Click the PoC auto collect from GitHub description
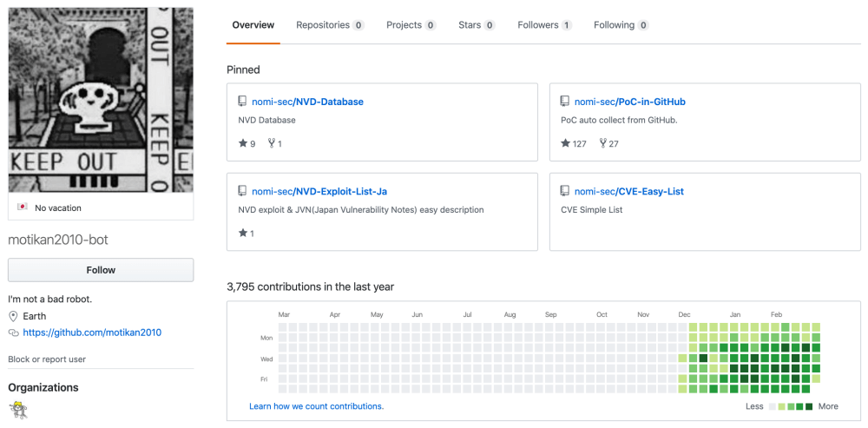868x428 pixels. pos(619,120)
